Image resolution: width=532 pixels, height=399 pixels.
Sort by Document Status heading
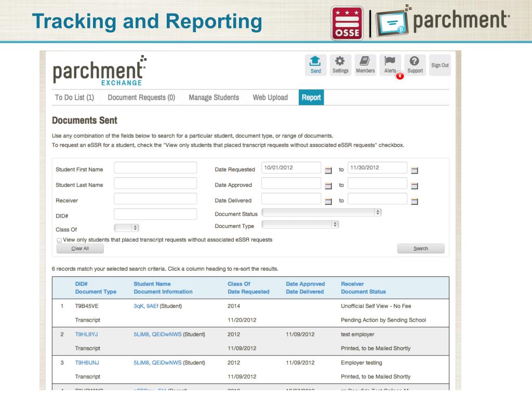pyautogui.click(x=363, y=292)
